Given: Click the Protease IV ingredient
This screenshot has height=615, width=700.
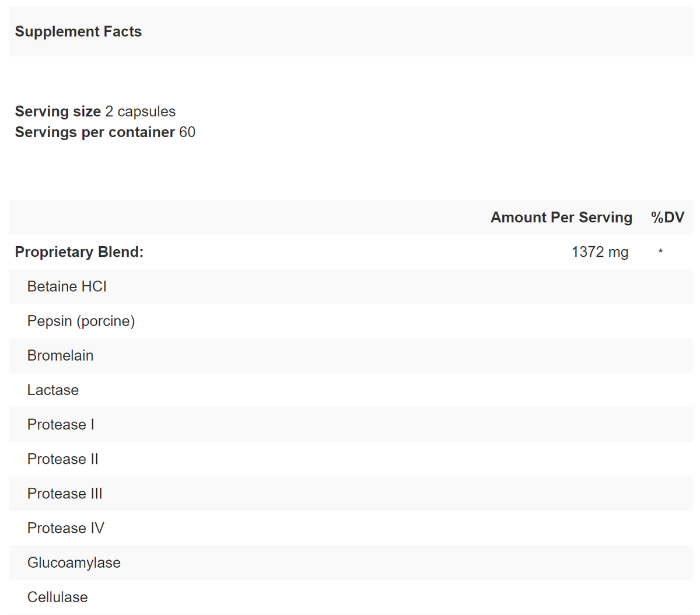Looking at the screenshot, I should [65, 528].
